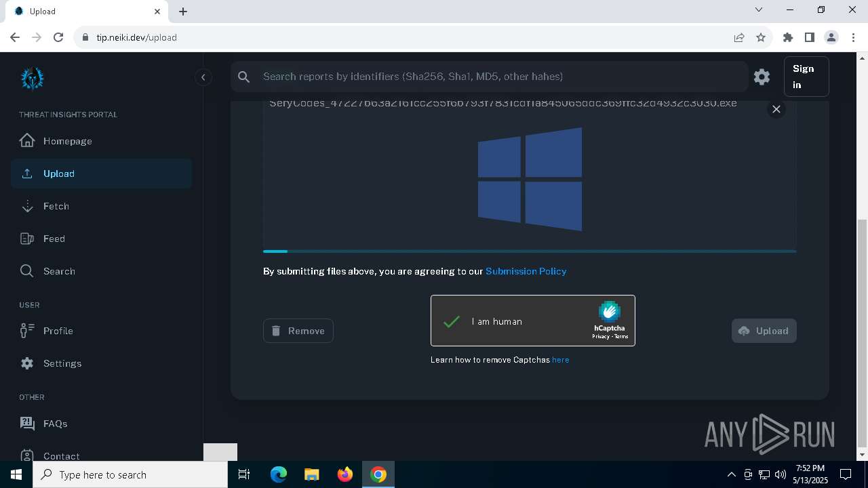Select the Upload browser tab
Screen dimensions: 868x488
[x=87, y=12]
